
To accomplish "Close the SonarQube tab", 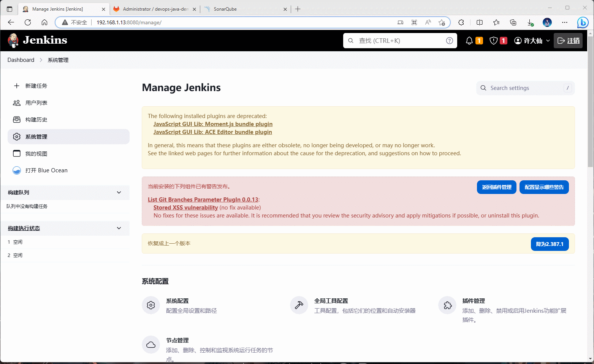I will (x=285, y=9).
